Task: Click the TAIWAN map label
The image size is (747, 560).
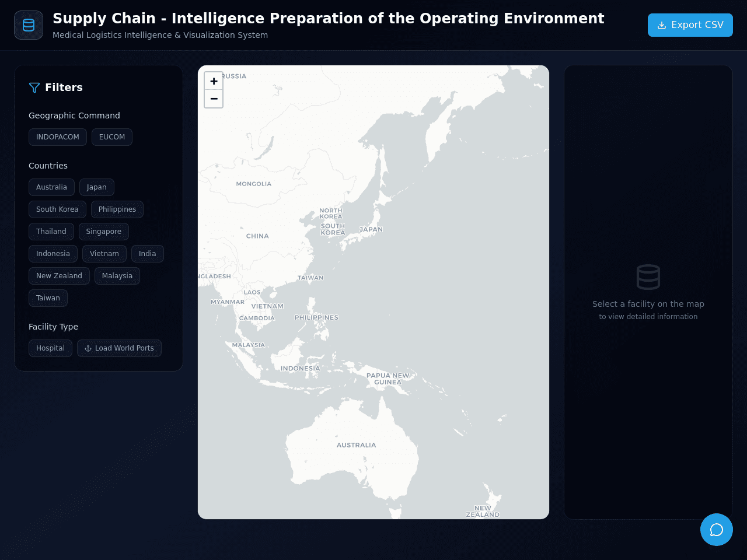Action: point(310,278)
